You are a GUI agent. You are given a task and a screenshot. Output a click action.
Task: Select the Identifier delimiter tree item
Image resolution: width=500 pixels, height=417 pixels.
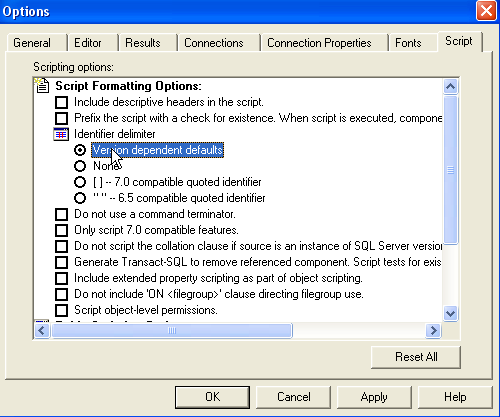tap(115, 134)
